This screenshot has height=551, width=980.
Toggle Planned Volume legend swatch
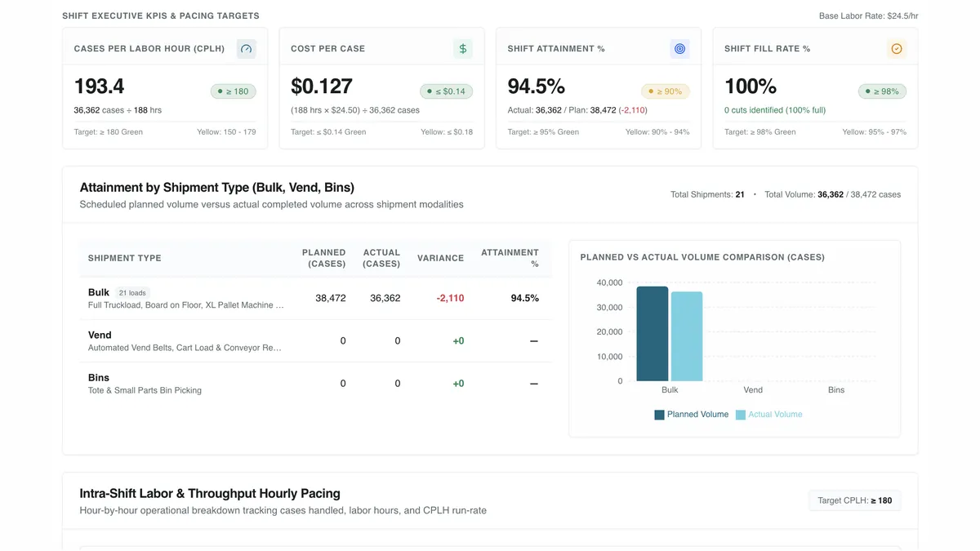pyautogui.click(x=659, y=415)
